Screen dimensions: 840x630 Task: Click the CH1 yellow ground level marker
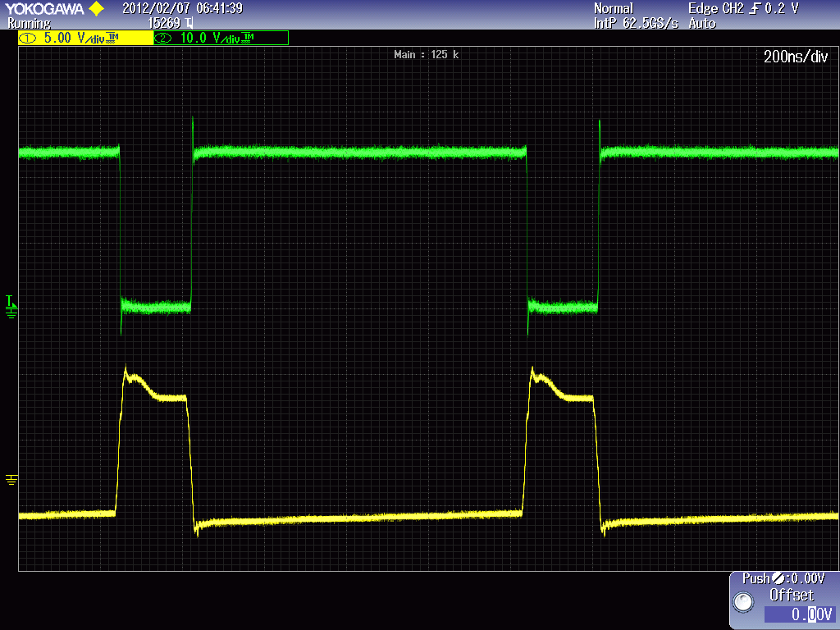click(x=11, y=479)
